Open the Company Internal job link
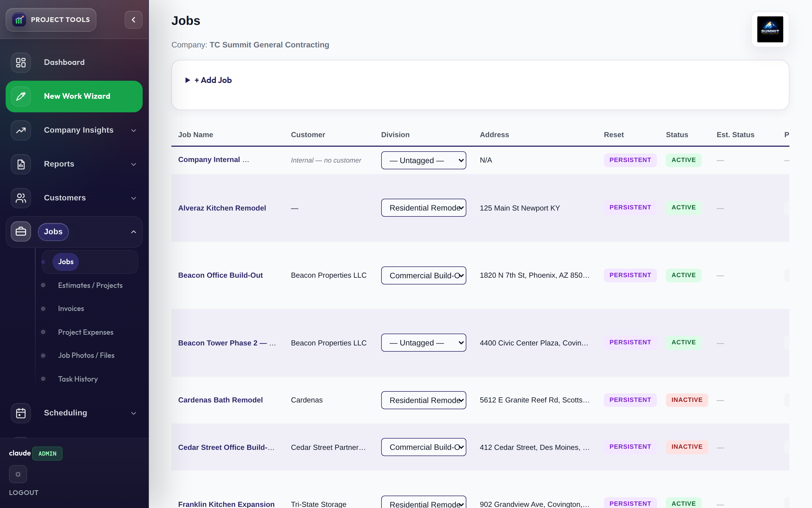 (213, 159)
